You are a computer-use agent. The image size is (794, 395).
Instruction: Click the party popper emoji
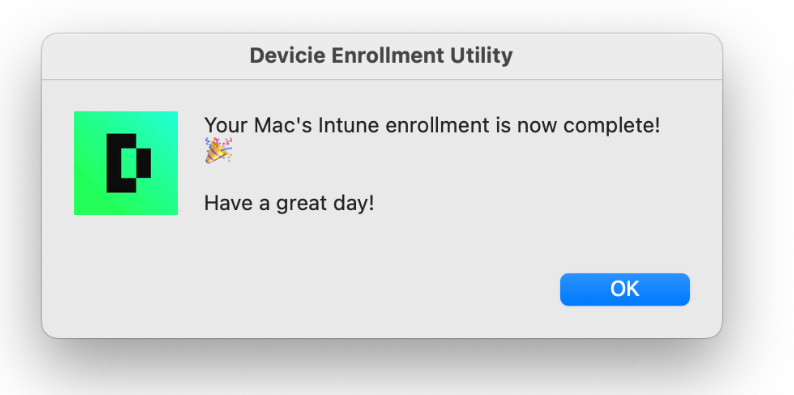tap(218, 150)
